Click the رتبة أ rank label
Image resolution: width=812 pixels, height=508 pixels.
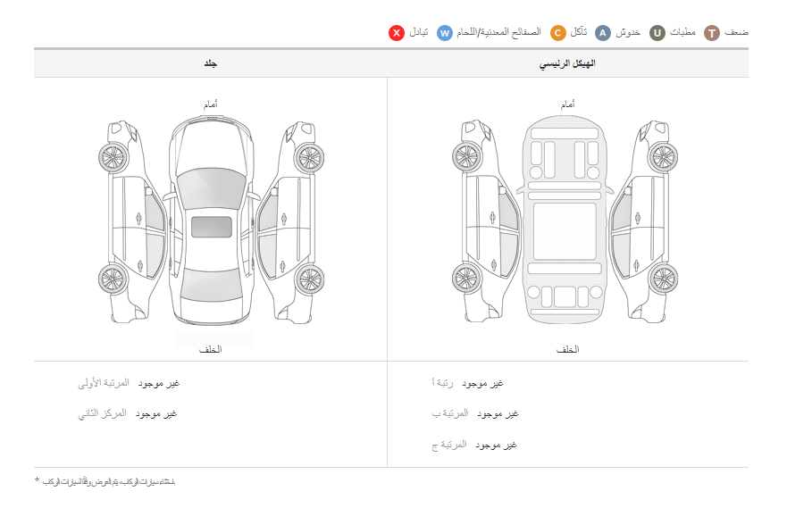tap(442, 384)
